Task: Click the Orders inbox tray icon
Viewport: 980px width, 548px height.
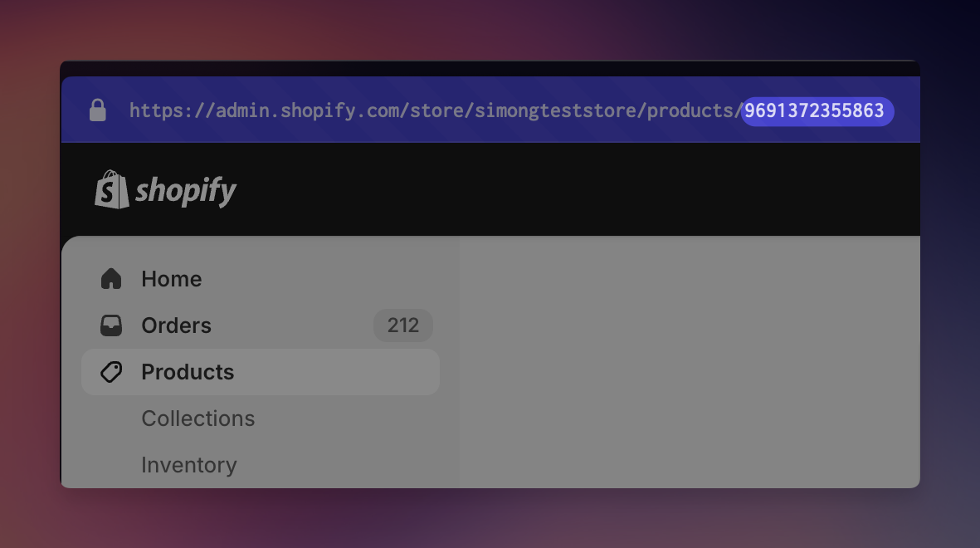Action: coord(111,325)
